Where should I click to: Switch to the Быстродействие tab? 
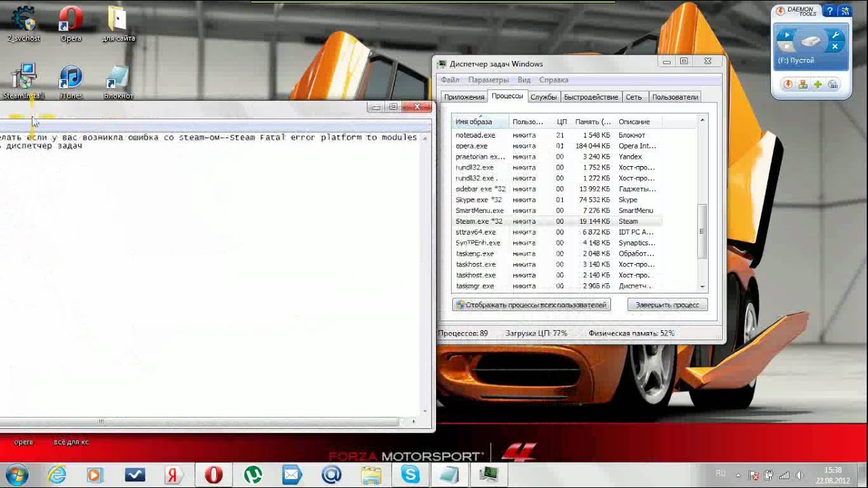(591, 97)
